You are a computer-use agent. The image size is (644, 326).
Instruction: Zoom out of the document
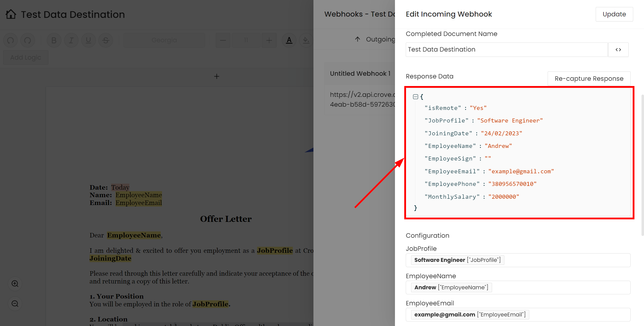[x=15, y=304]
